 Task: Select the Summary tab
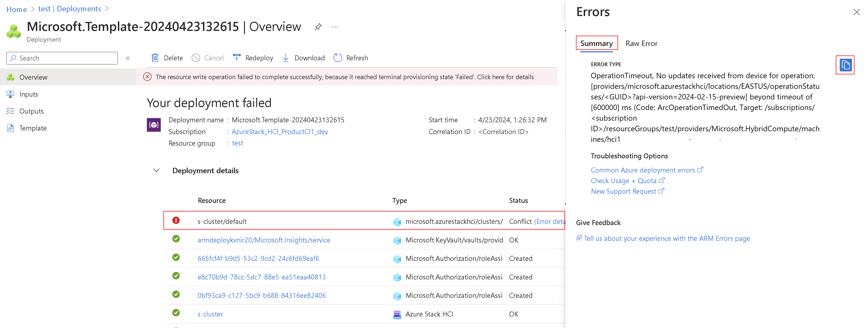[x=596, y=43]
